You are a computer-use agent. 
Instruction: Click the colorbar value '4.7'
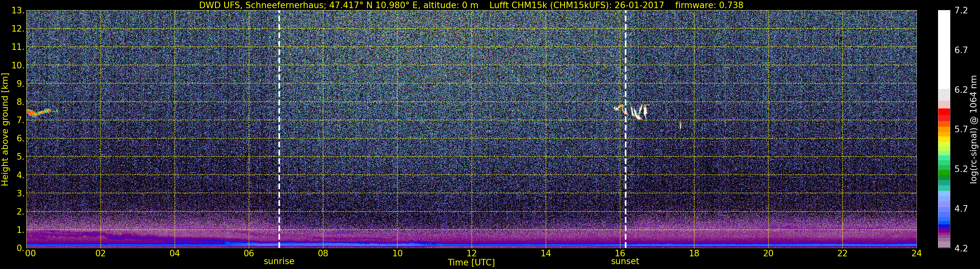[x=961, y=208]
